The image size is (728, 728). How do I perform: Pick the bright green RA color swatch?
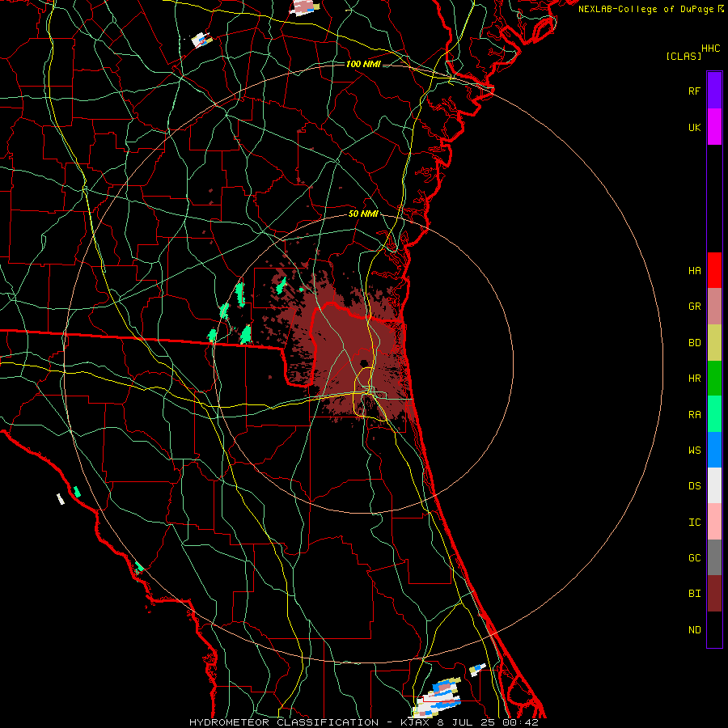(x=714, y=414)
